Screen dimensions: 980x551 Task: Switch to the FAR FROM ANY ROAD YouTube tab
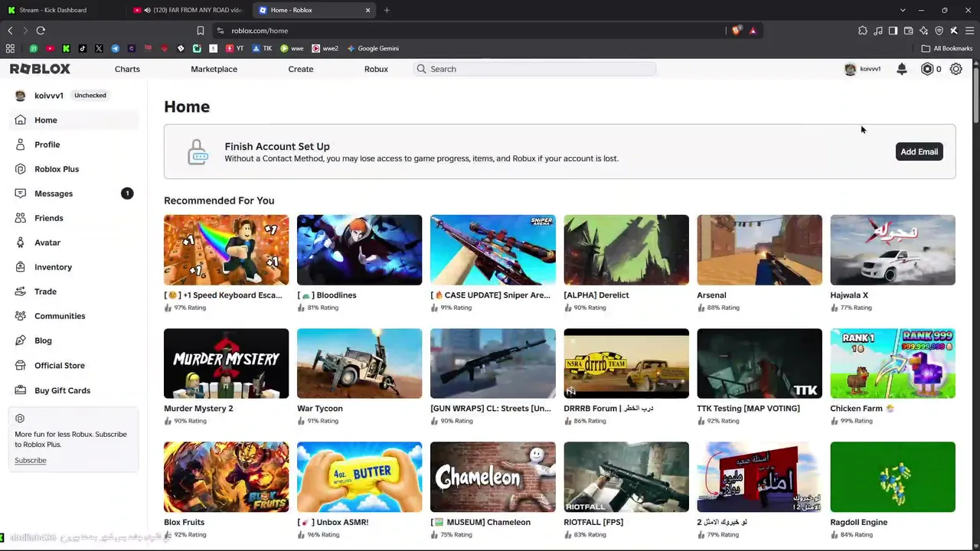189,10
